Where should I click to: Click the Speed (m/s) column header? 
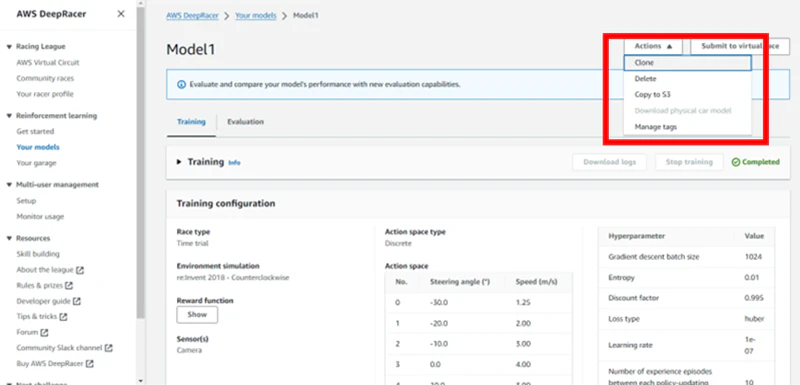pyautogui.click(x=536, y=282)
